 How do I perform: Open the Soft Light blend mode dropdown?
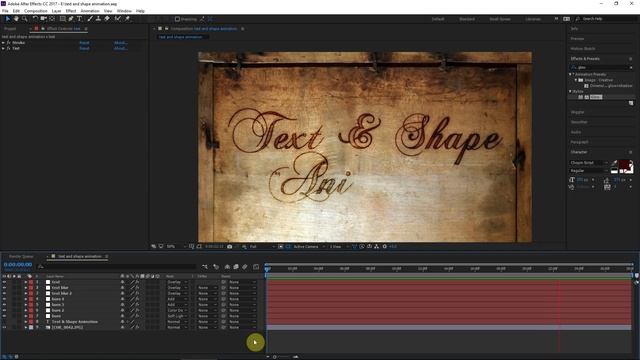click(x=177, y=316)
